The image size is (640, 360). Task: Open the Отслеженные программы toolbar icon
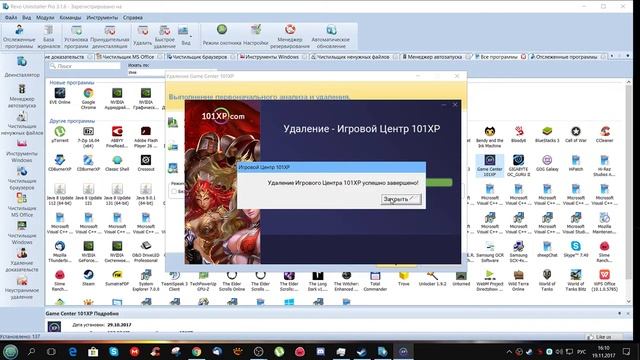[x=19, y=37]
